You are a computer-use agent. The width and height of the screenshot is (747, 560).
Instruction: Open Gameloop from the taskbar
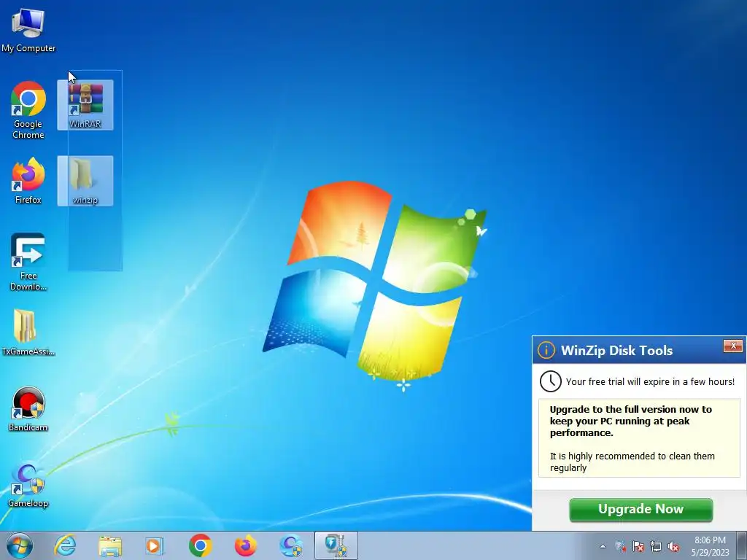pos(291,545)
